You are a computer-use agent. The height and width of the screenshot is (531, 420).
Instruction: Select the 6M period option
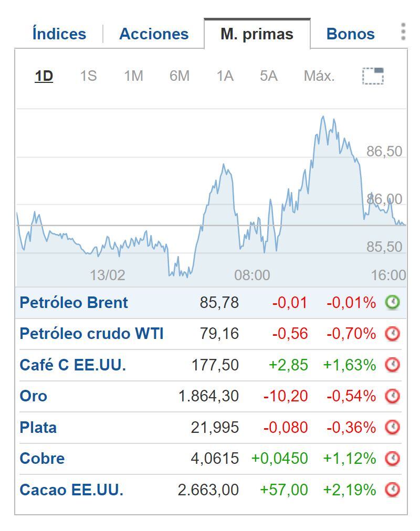click(178, 76)
